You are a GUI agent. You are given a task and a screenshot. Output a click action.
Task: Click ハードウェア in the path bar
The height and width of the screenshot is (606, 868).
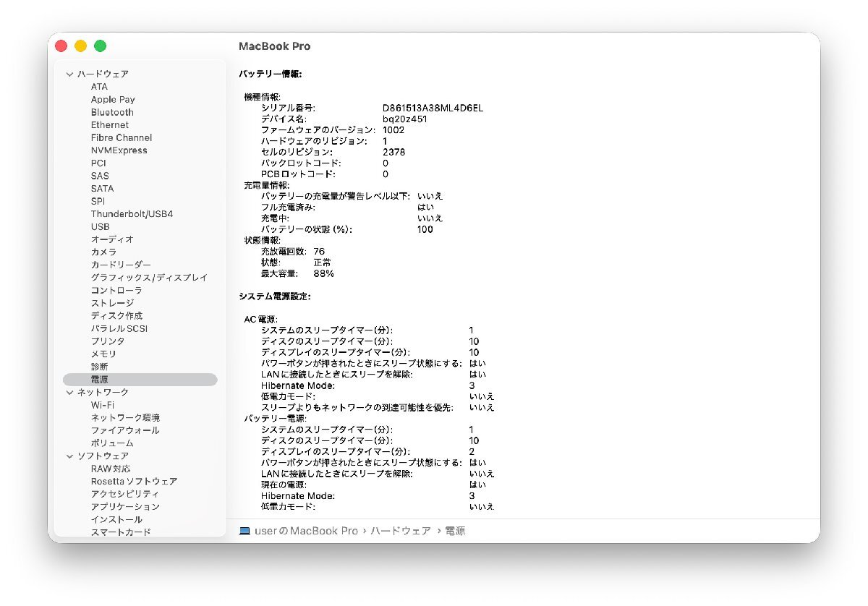[401, 531]
